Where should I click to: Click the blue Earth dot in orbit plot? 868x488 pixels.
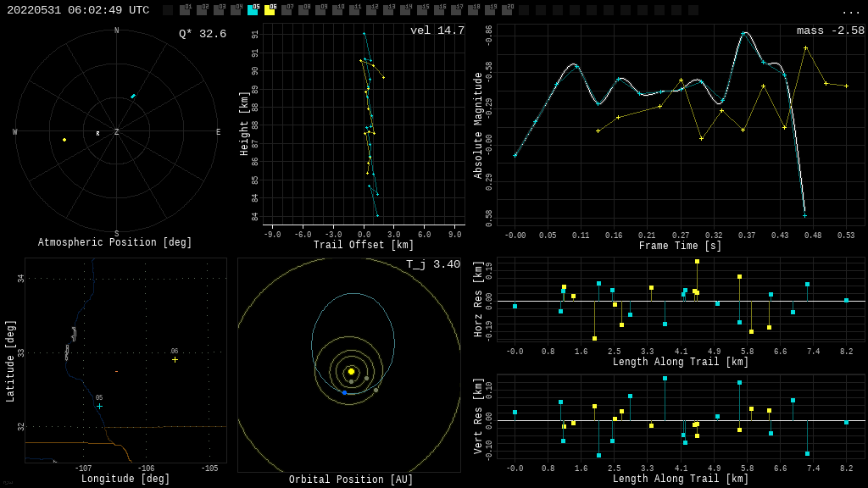[344, 392]
